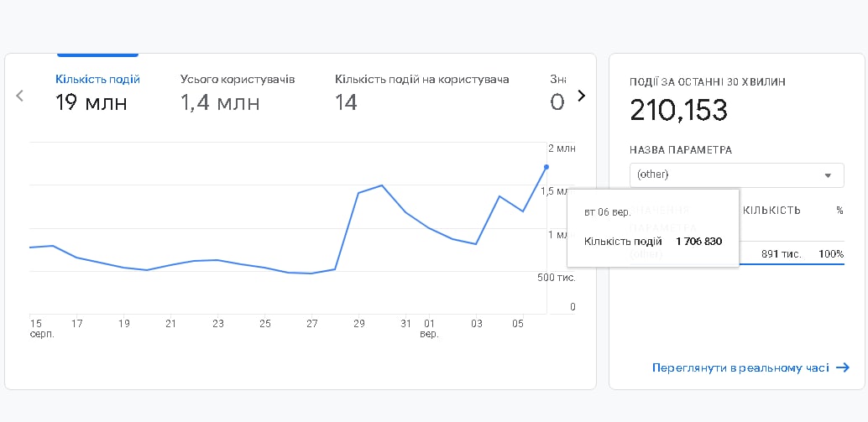Image resolution: width=868 pixels, height=422 pixels.
Task: Switch to the "Усього користувачів" metric tab
Action: pyautogui.click(x=238, y=91)
